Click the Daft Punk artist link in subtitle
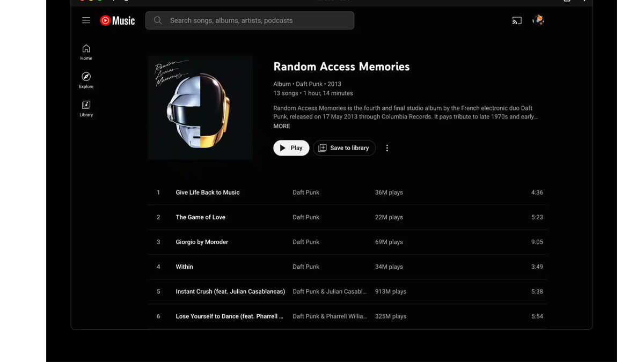The height and width of the screenshot is (362, 644). tap(310, 84)
